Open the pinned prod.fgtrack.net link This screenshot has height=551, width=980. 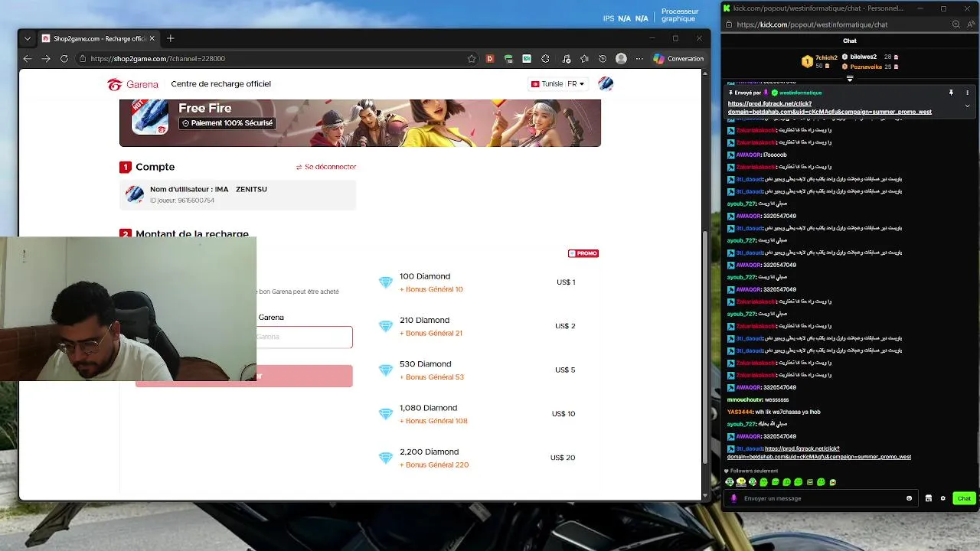(x=830, y=108)
